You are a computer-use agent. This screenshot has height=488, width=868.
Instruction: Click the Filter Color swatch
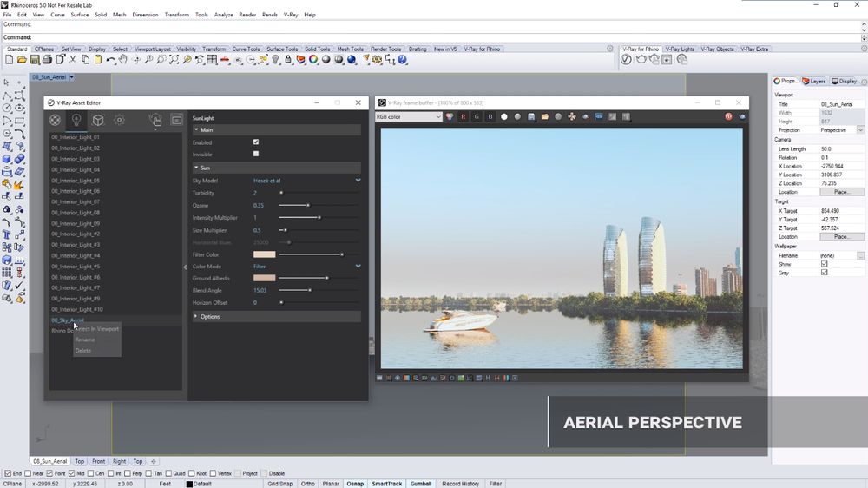click(x=264, y=254)
